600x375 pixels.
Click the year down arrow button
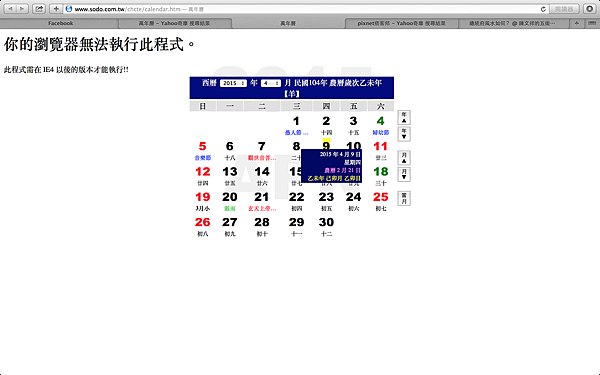coord(404,134)
